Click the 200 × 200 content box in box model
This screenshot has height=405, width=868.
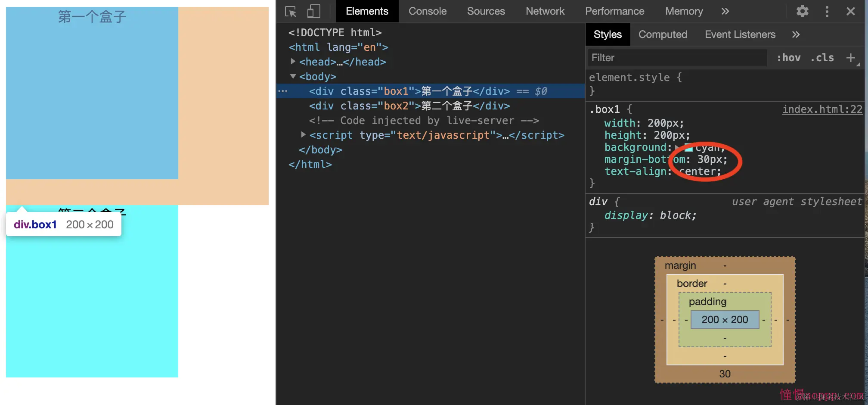click(x=725, y=320)
